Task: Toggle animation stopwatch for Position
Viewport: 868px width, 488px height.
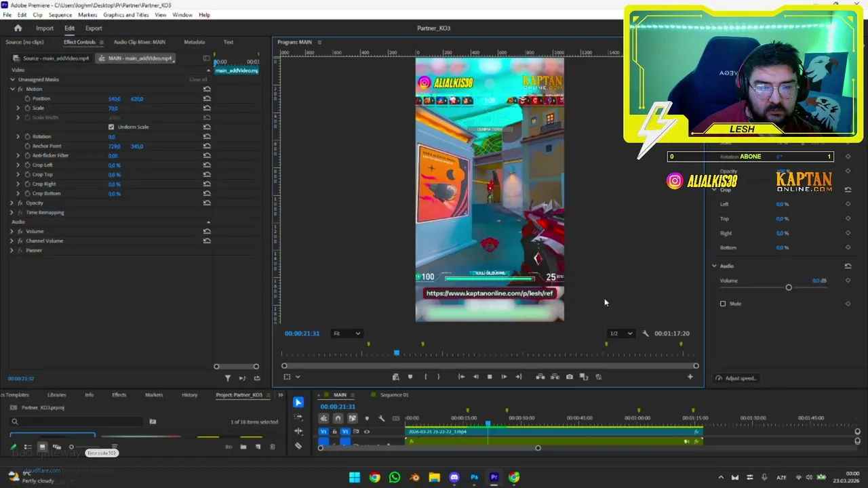Action: 28,99
